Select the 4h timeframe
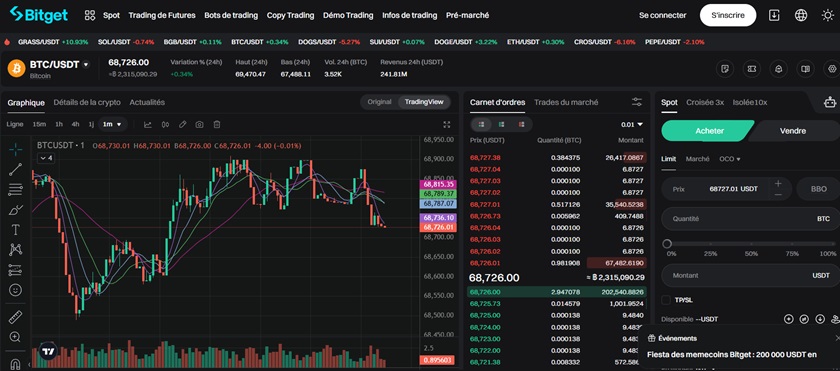840x371 pixels. 75,124
